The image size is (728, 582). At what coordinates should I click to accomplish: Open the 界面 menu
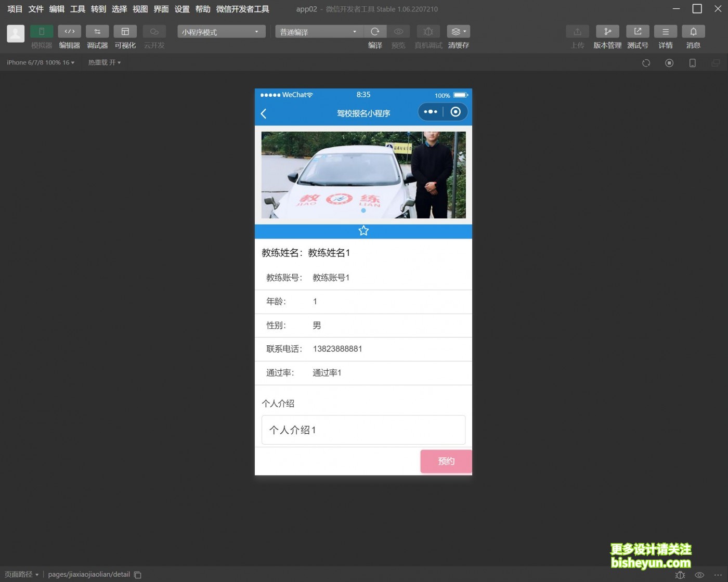click(161, 9)
